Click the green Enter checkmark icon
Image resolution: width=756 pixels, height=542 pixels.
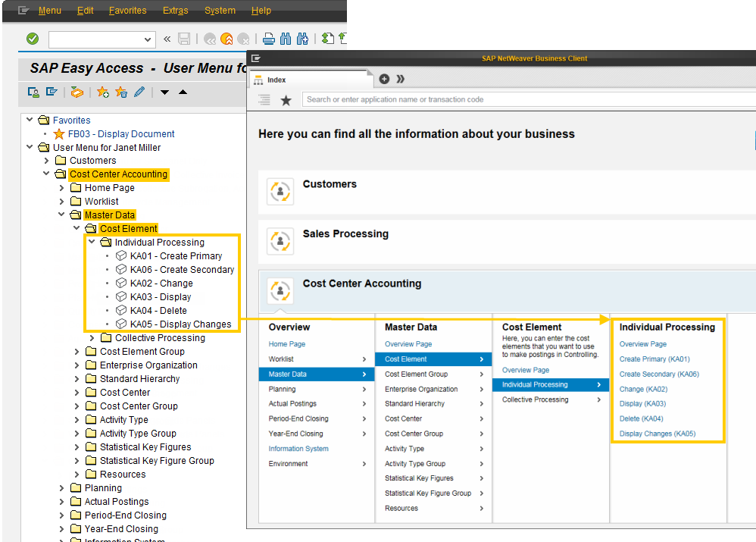[33, 39]
